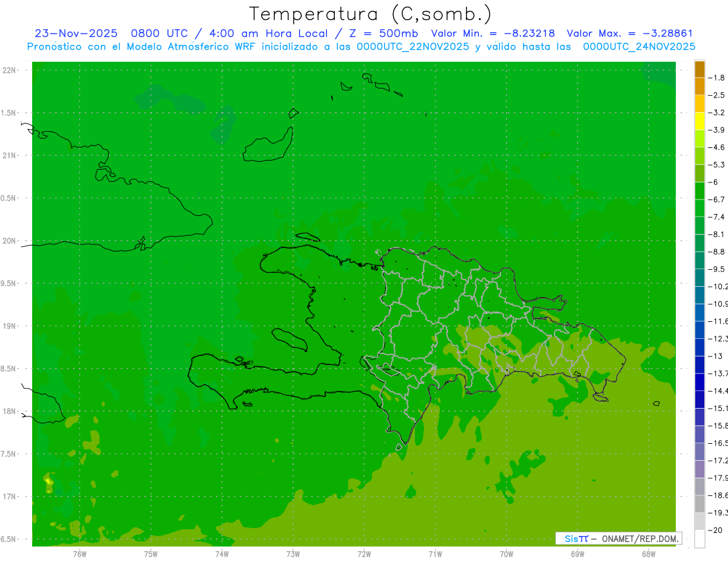Click the "-19.3" color bar label
Viewport: 728px width, 562px height.
click(x=718, y=513)
